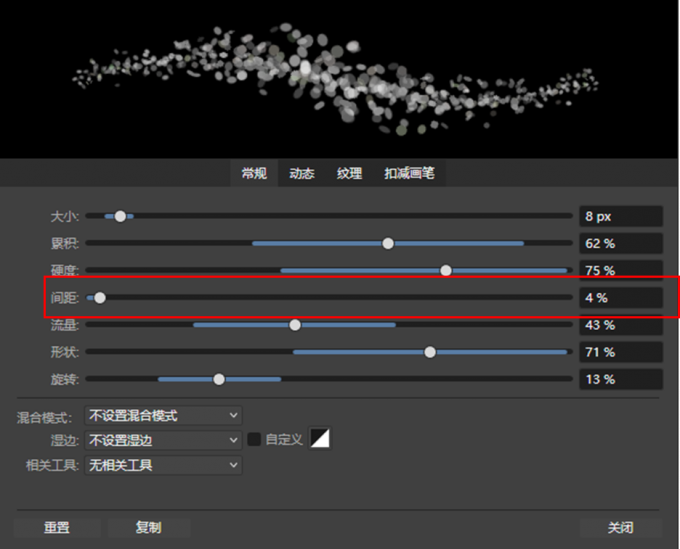Screen dimensions: 680x549
Task: Expand the 混合模式 dropdown
Action: [x=163, y=415]
